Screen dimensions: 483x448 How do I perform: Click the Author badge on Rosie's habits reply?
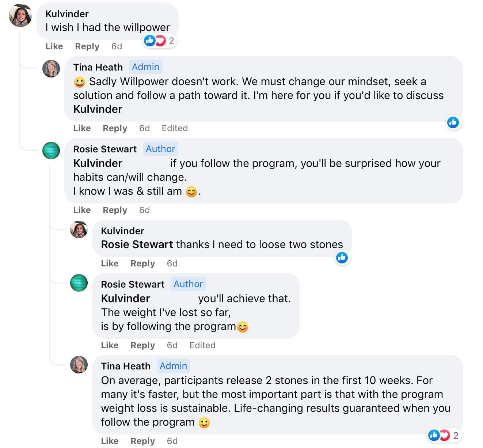point(160,149)
